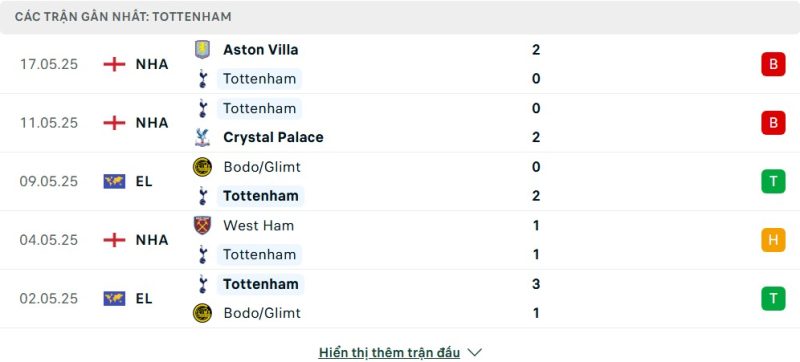
Task: Click the green T badge for 02.05.25
Action: click(x=773, y=299)
